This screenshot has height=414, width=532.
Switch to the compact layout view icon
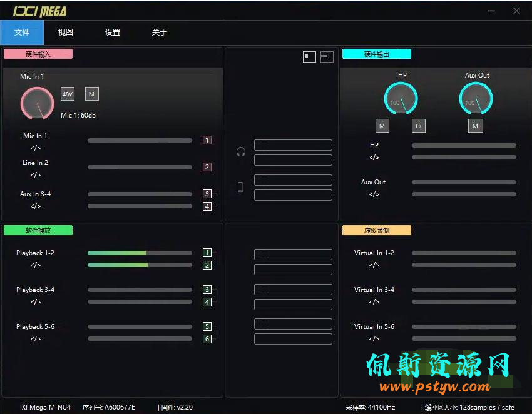click(309, 57)
